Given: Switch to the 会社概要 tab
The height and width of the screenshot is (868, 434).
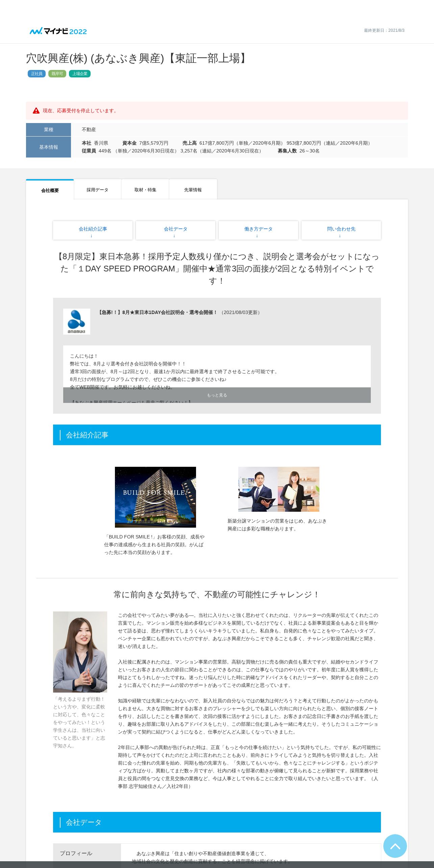Looking at the screenshot, I should 50,190.
